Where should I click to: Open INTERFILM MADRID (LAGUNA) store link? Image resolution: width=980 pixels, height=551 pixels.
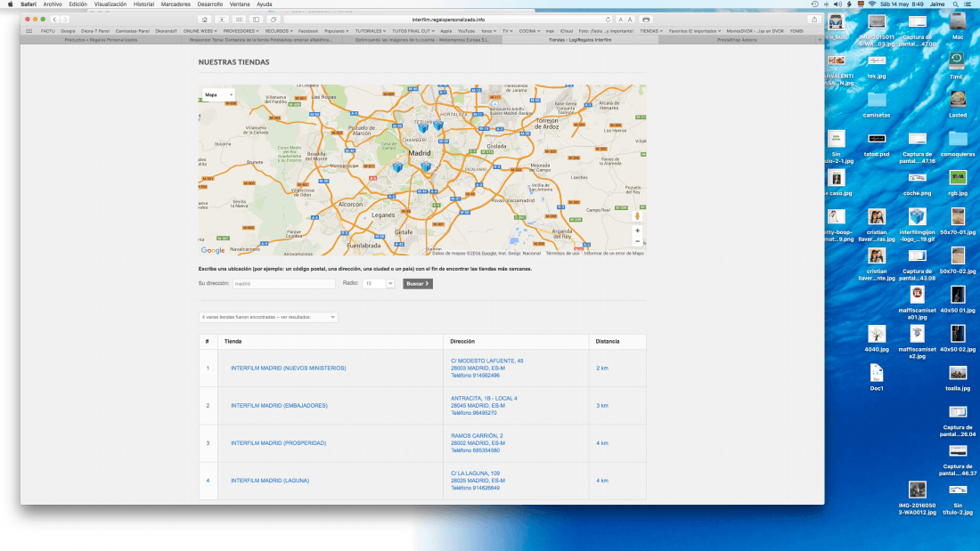[270, 481]
